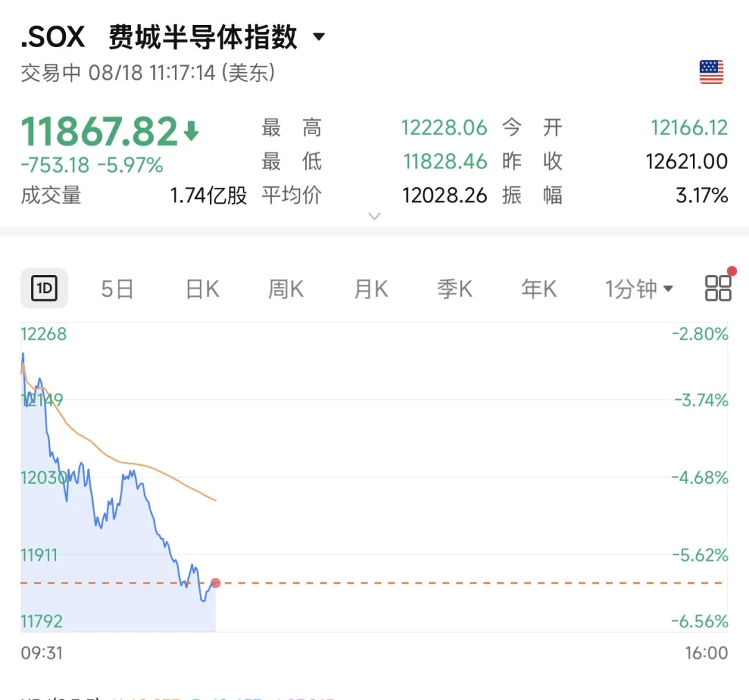Expand quote details with the gray chevron
This screenshot has width=749, height=700.
coord(374,216)
